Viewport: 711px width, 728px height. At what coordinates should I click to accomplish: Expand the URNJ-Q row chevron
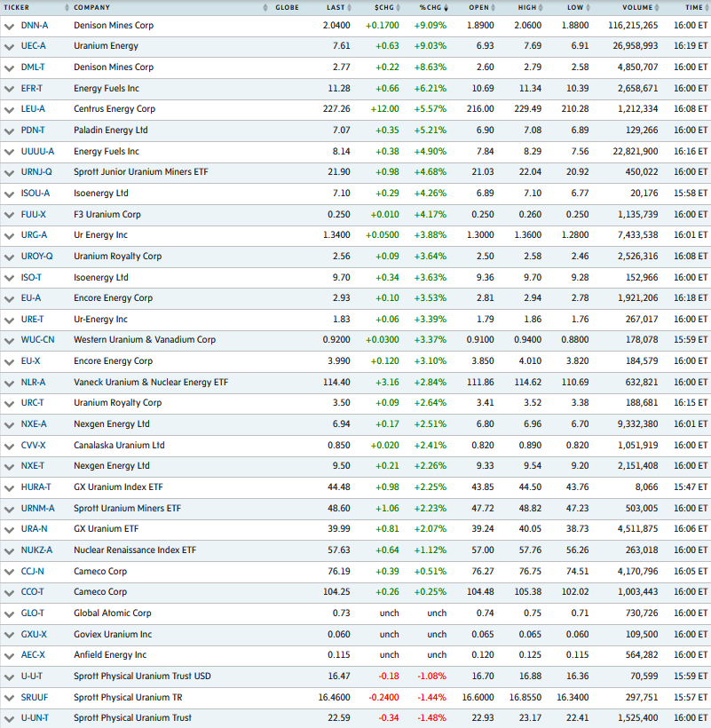(x=9, y=173)
